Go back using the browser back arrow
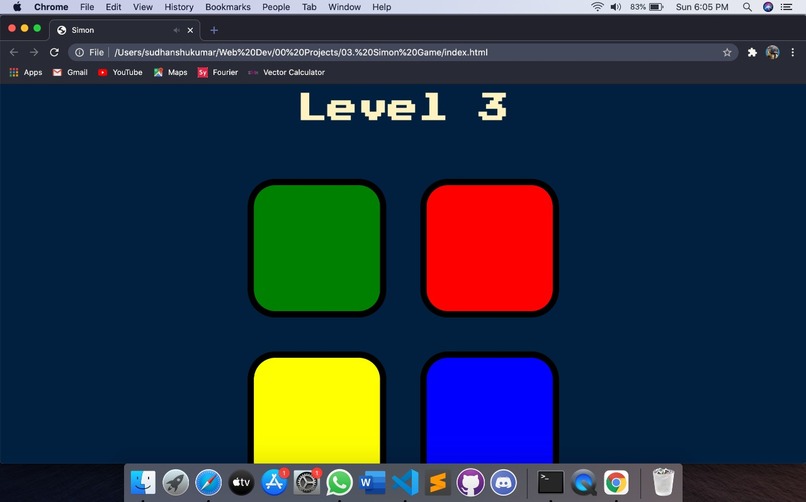 [x=14, y=52]
